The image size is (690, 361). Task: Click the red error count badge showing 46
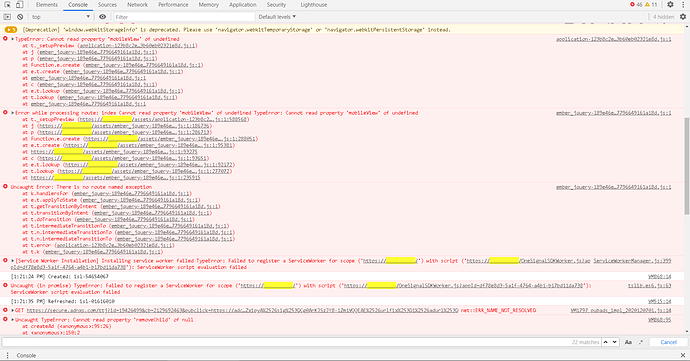click(636, 4)
